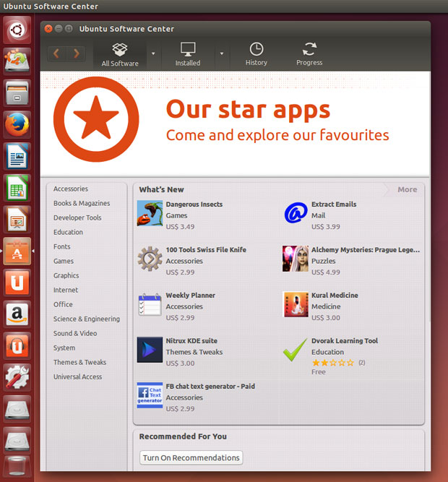The width and height of the screenshot is (448, 482).
Task: Select the Accessories category
Action: (71, 189)
